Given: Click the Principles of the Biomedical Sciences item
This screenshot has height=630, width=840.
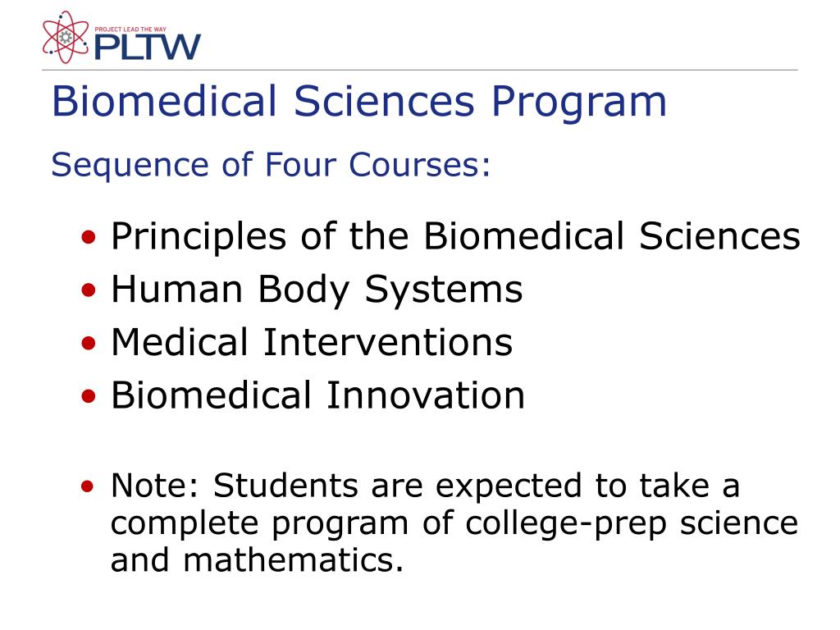Looking at the screenshot, I should [x=455, y=236].
